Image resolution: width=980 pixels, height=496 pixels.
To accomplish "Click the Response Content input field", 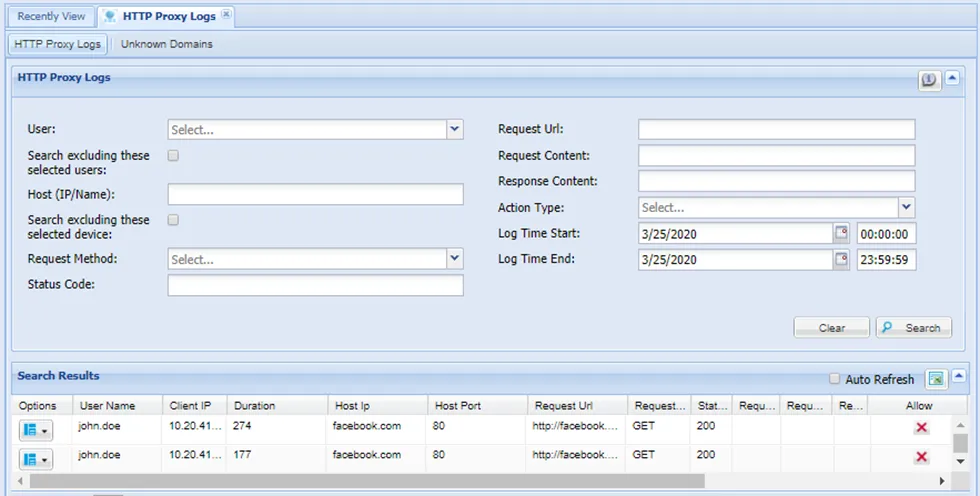I will click(x=776, y=181).
